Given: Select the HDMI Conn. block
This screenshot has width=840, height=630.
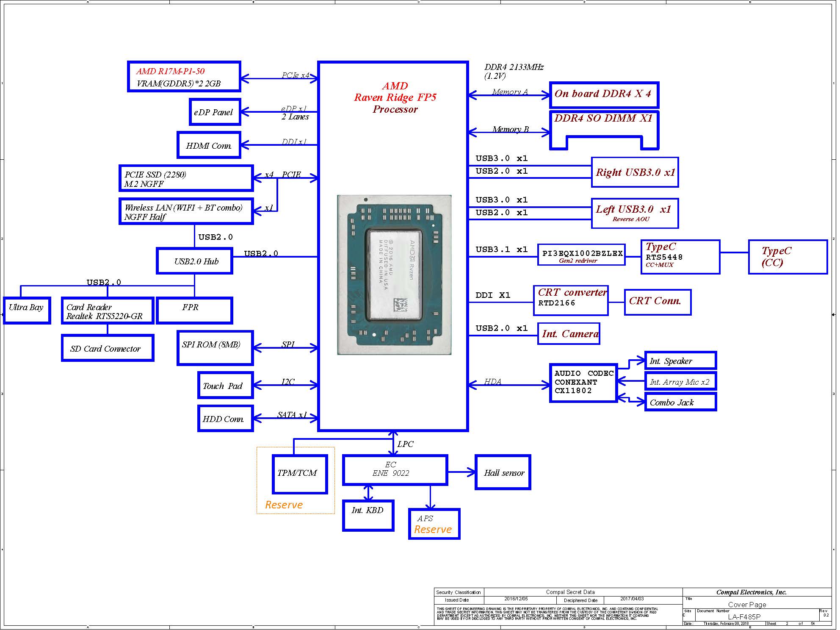Looking at the screenshot, I should [x=209, y=145].
